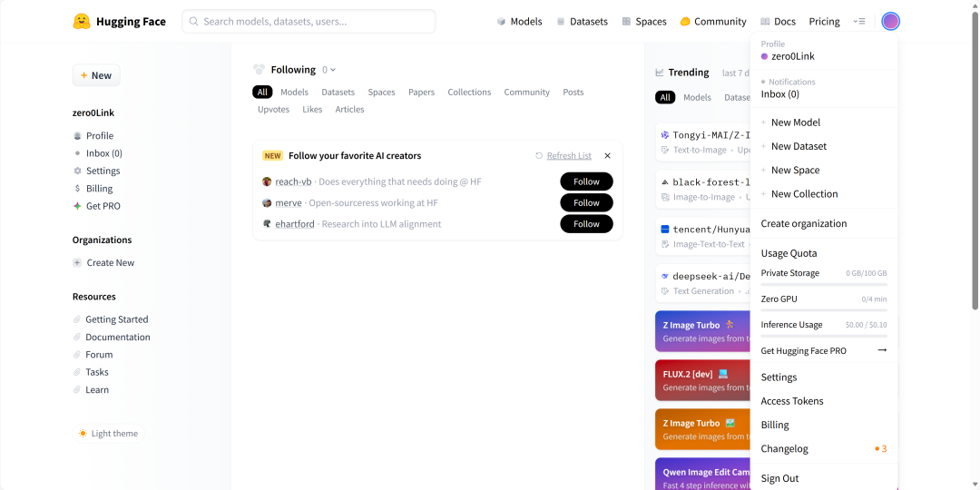This screenshot has width=980, height=490.
Task: Toggle the Light theme switch
Action: pyautogui.click(x=109, y=434)
